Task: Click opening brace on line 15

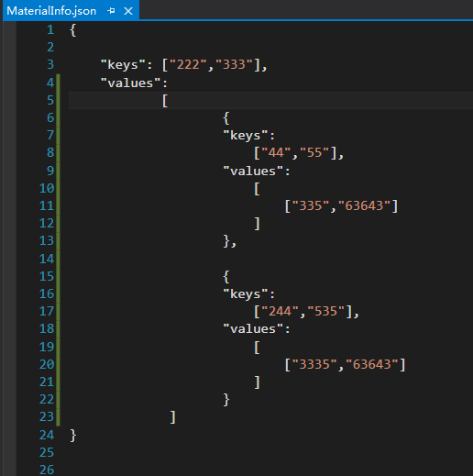Action: pos(226,277)
